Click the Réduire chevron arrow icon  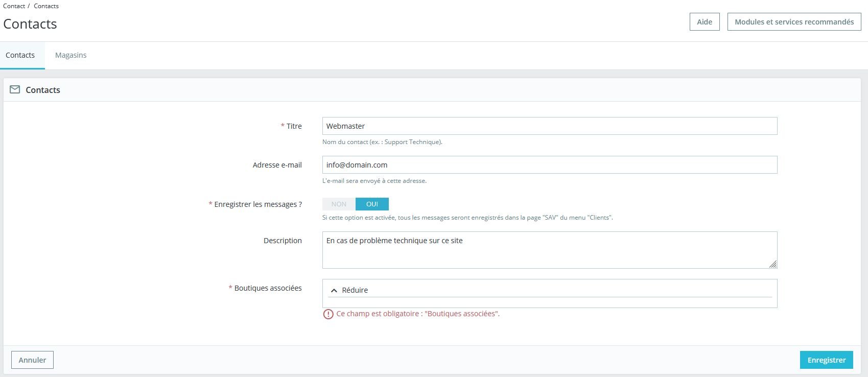(x=334, y=290)
